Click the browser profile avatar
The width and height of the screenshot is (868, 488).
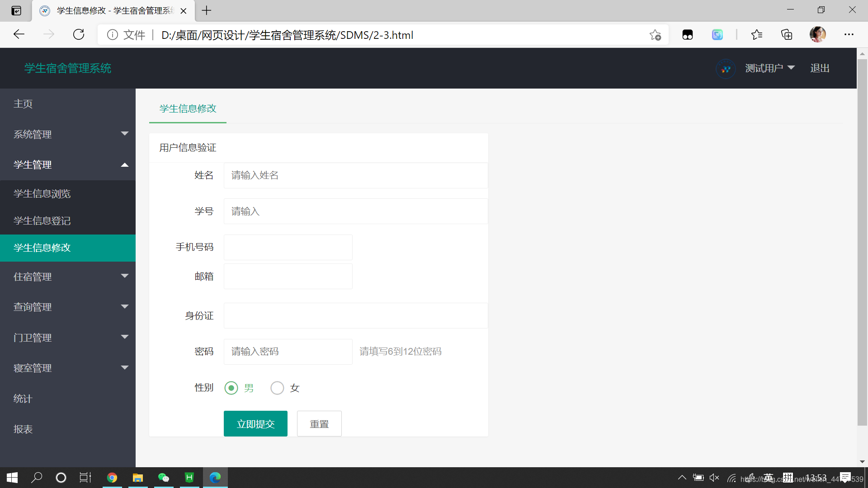[817, 35]
